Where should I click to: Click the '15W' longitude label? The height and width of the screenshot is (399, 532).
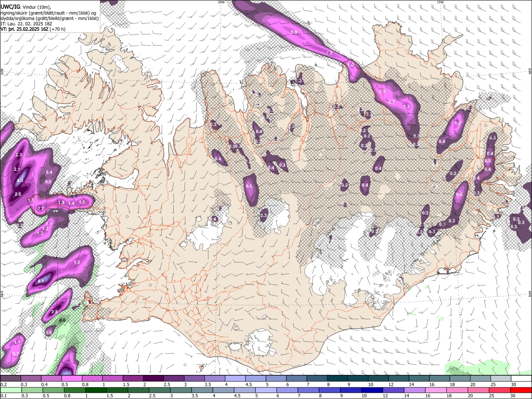440,2
